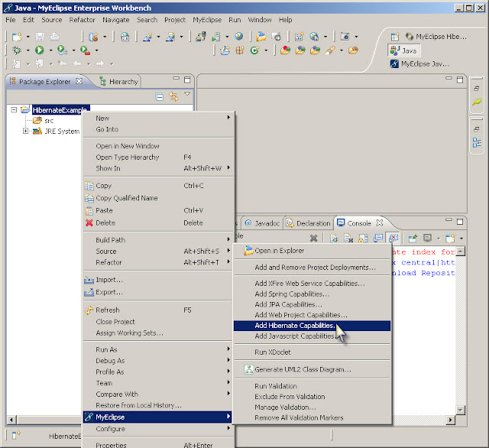Click the Console scrollbar down arrow
This screenshot has height=448, width=489.
coord(460,410)
